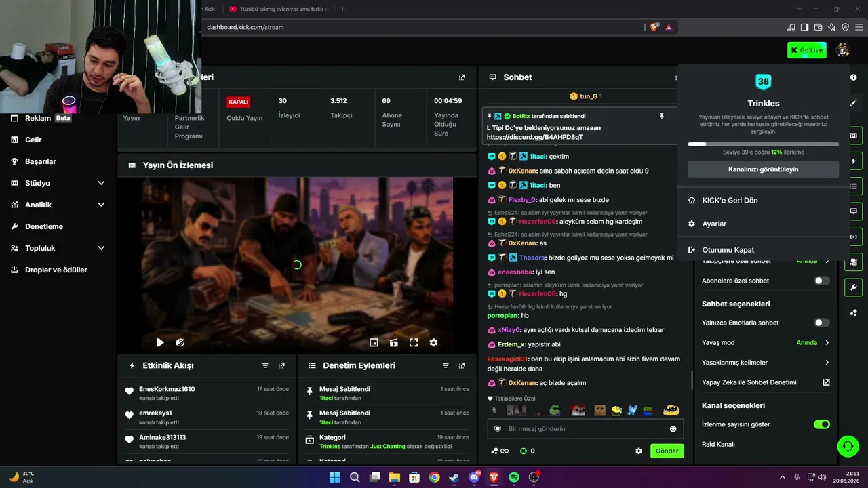
Task: Click Kanalınızı görüntüleyin button
Action: 764,169
